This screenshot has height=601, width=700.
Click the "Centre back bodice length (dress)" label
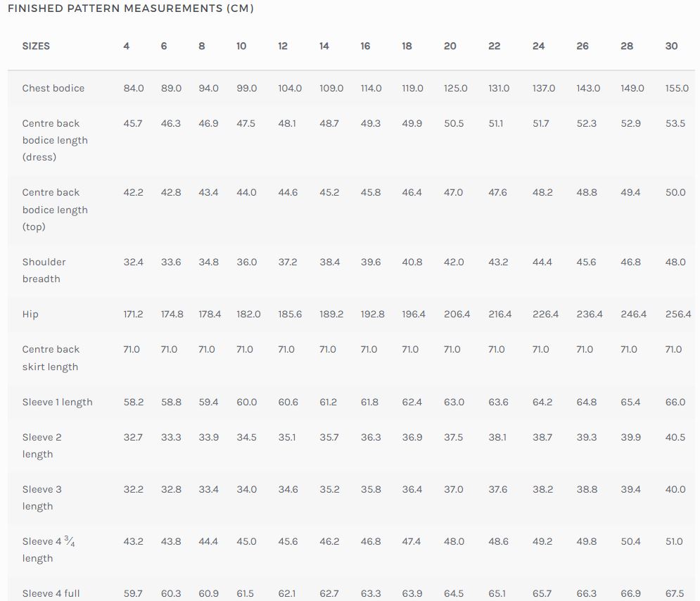coord(54,140)
